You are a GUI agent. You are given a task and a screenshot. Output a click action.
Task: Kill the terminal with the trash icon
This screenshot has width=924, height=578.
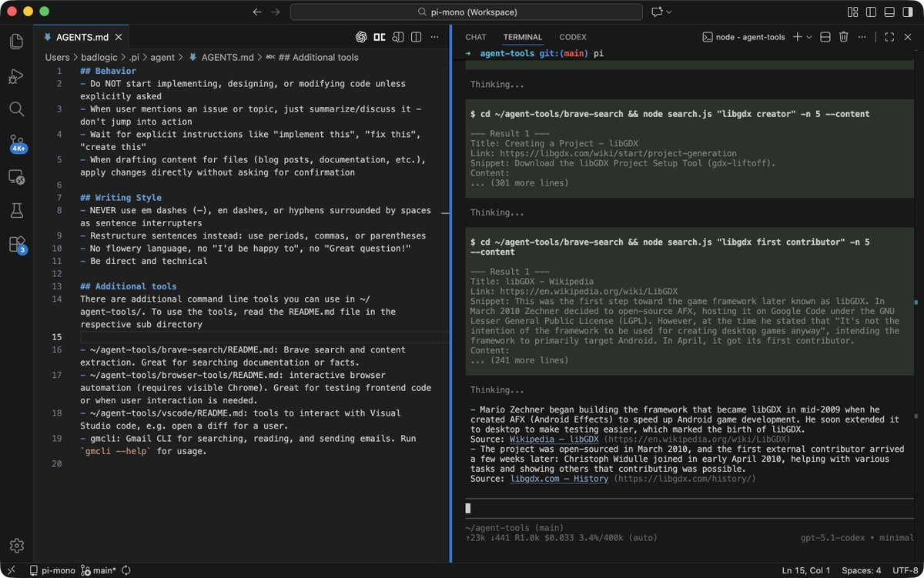pyautogui.click(x=844, y=37)
